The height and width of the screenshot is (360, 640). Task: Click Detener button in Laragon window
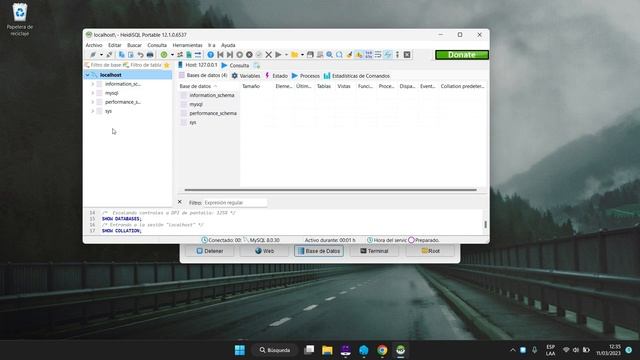coord(210,251)
